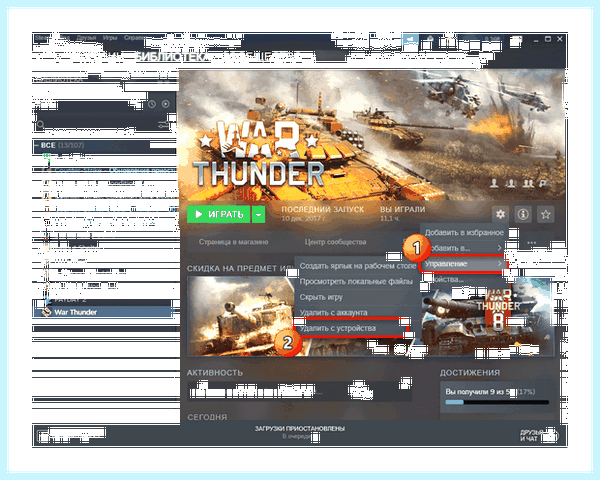Click the first friend silhouette on the banner

[494, 183]
